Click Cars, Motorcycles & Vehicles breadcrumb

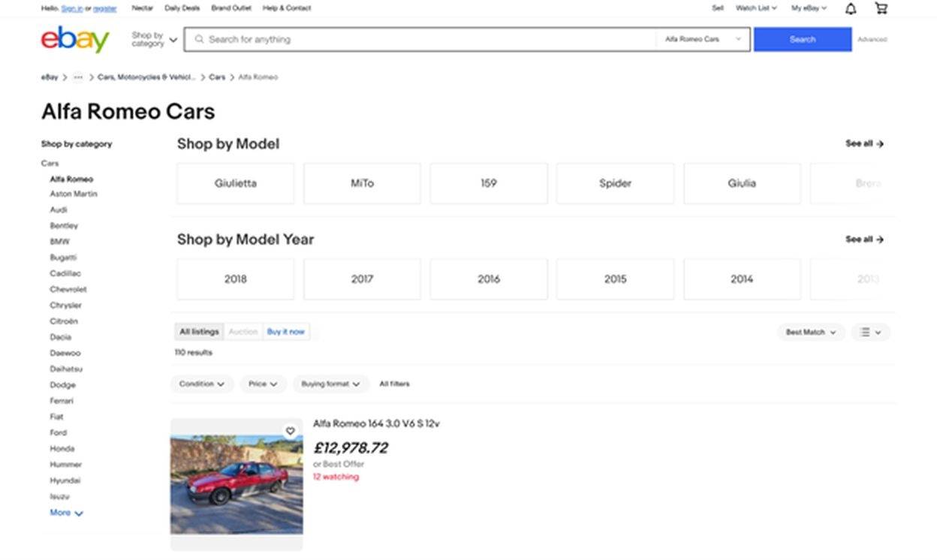point(146,77)
